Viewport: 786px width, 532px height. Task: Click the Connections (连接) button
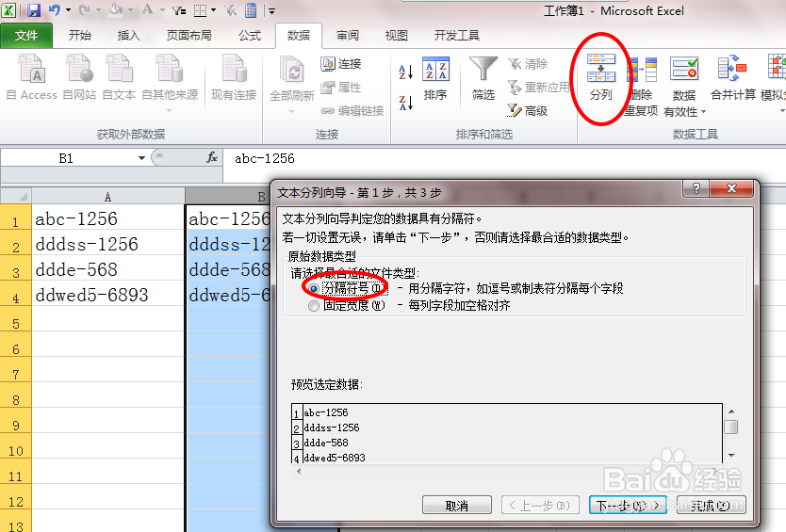pos(341,64)
